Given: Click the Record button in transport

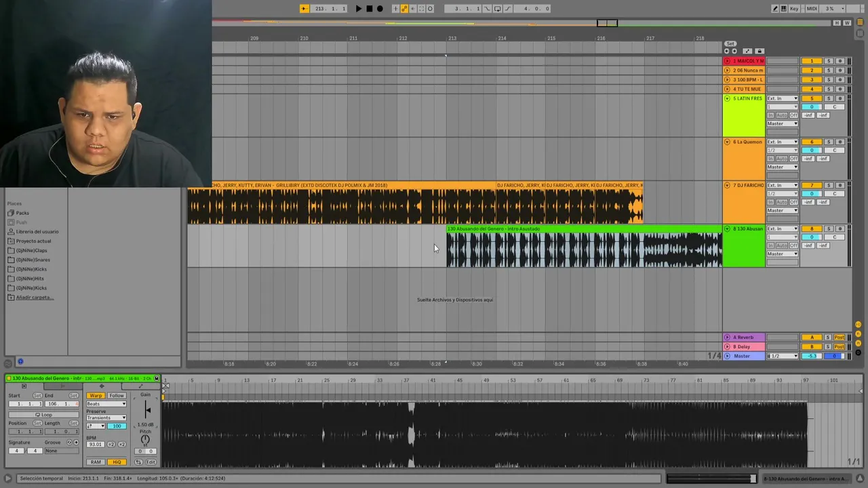Looking at the screenshot, I should pos(380,9).
